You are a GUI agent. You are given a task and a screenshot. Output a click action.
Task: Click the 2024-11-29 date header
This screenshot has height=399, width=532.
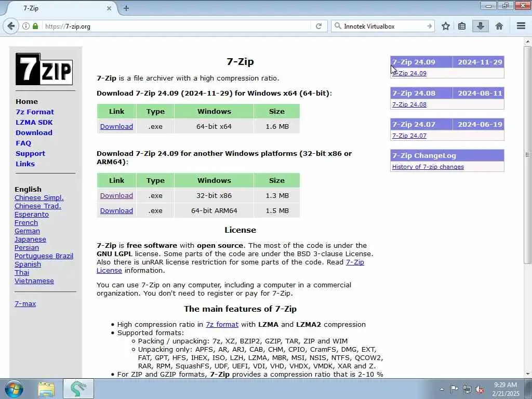click(479, 62)
